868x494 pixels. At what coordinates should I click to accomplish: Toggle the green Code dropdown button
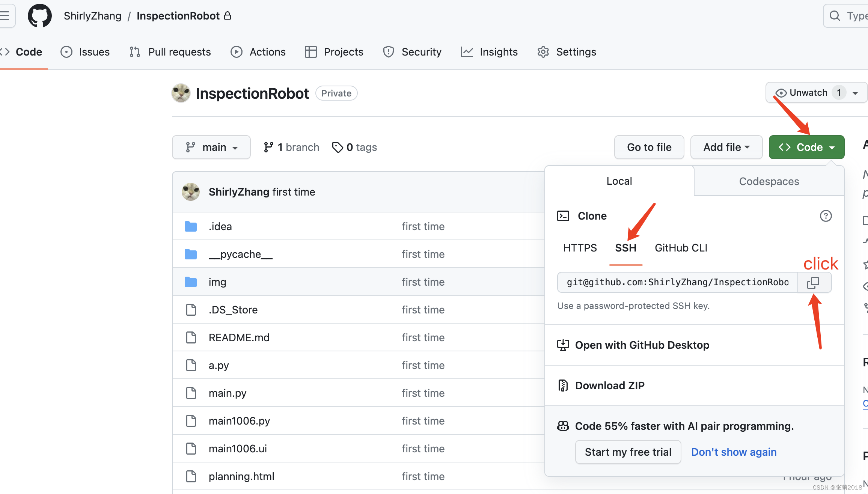pyautogui.click(x=806, y=147)
